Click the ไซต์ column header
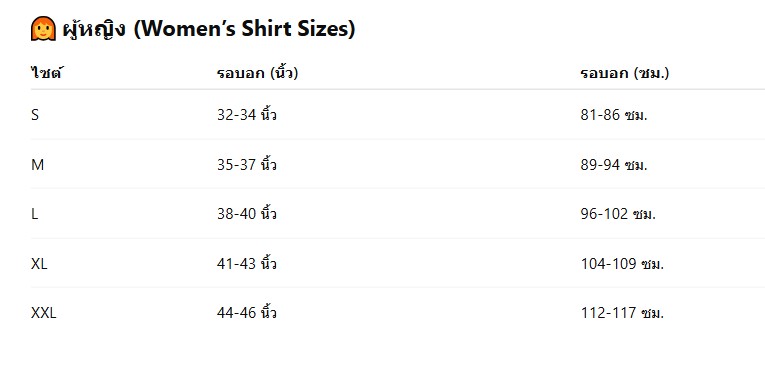Viewport: 765px width, 386px height. click(47, 73)
